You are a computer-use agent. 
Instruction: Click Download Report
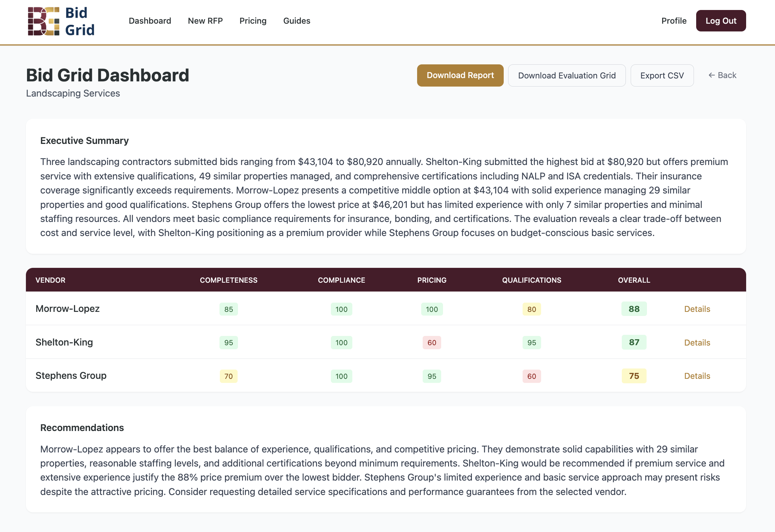460,75
